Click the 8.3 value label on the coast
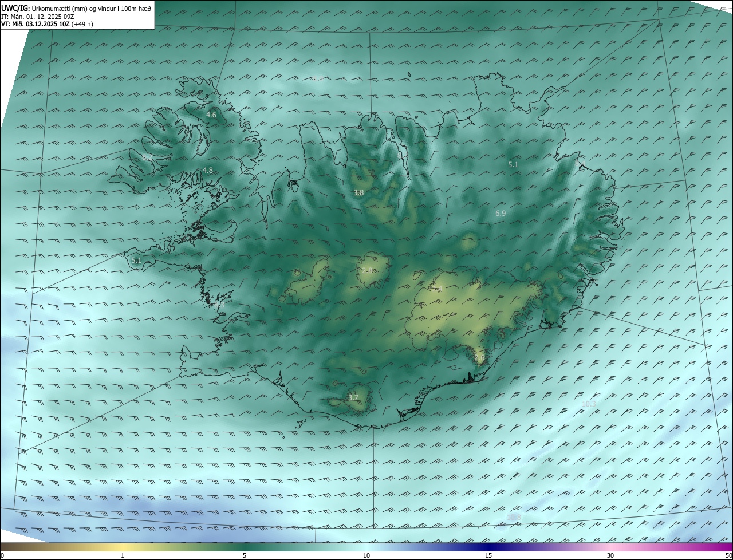The image size is (733, 560). [219, 306]
